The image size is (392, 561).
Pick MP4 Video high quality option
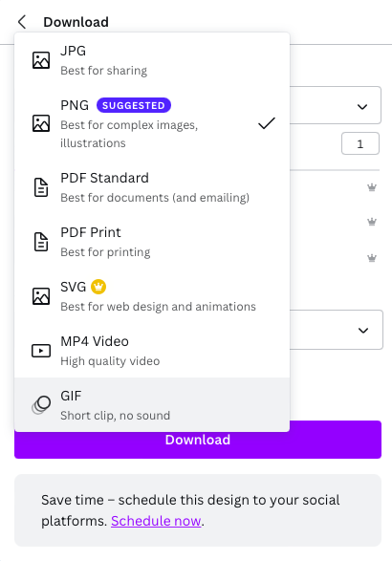152,351
